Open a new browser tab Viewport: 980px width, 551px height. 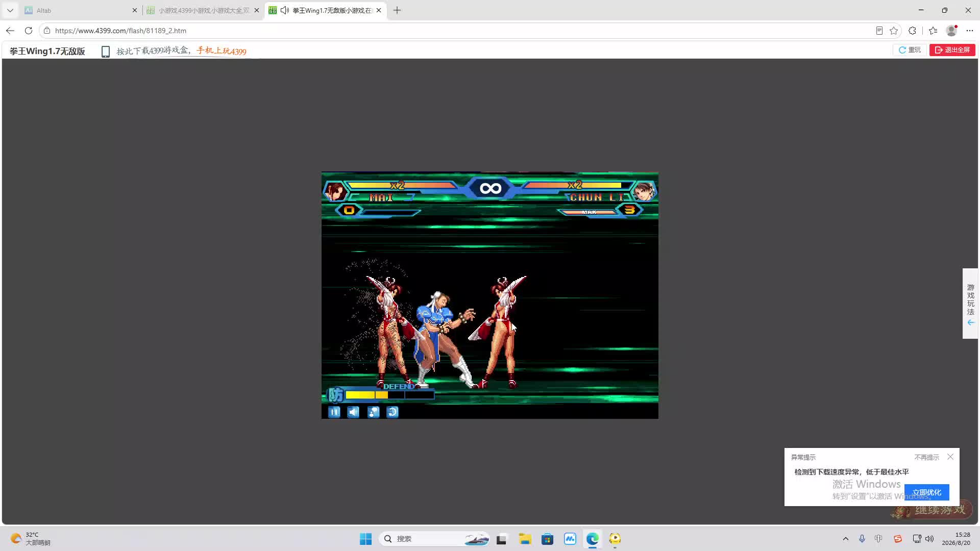397,10
